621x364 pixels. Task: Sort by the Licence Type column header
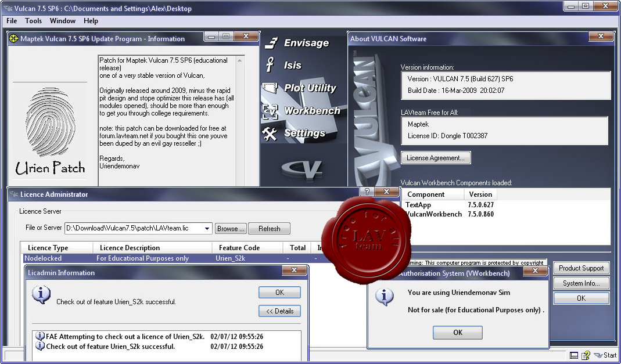pyautogui.click(x=56, y=248)
